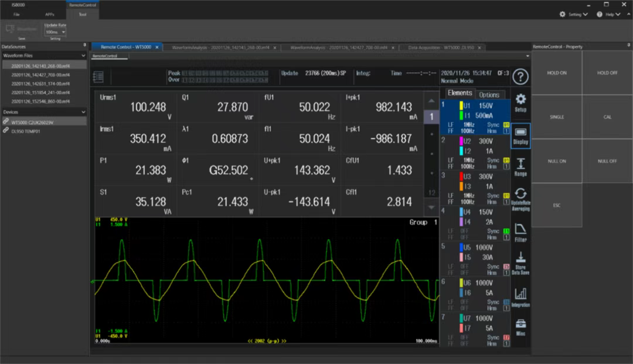Click the HOLD ON button
Image resolution: width=633 pixels, height=364 pixels.
tap(557, 73)
